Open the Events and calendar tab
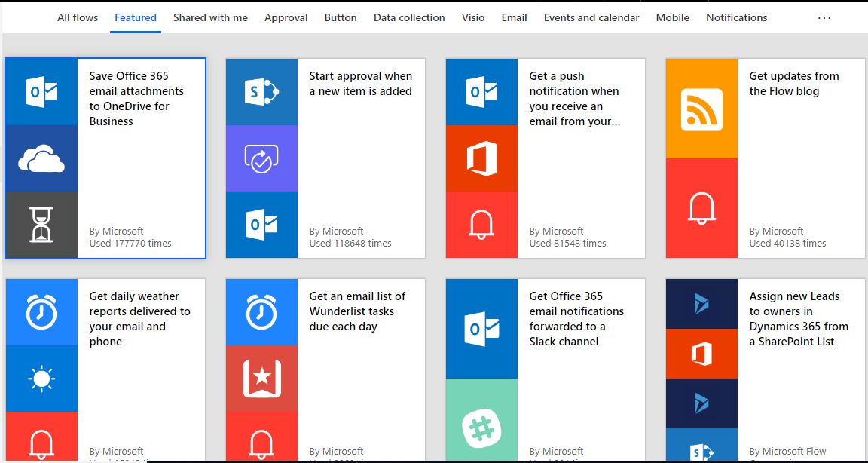The image size is (868, 463). coord(591,17)
